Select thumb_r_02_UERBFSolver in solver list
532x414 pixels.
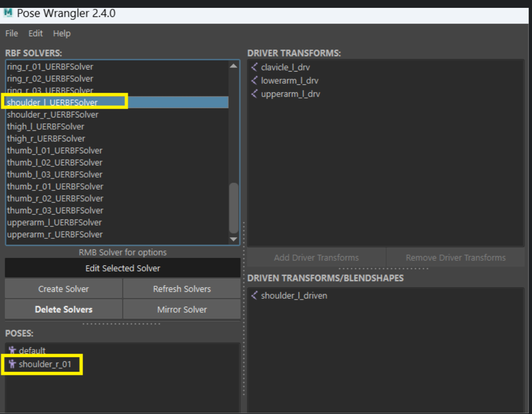click(117, 198)
